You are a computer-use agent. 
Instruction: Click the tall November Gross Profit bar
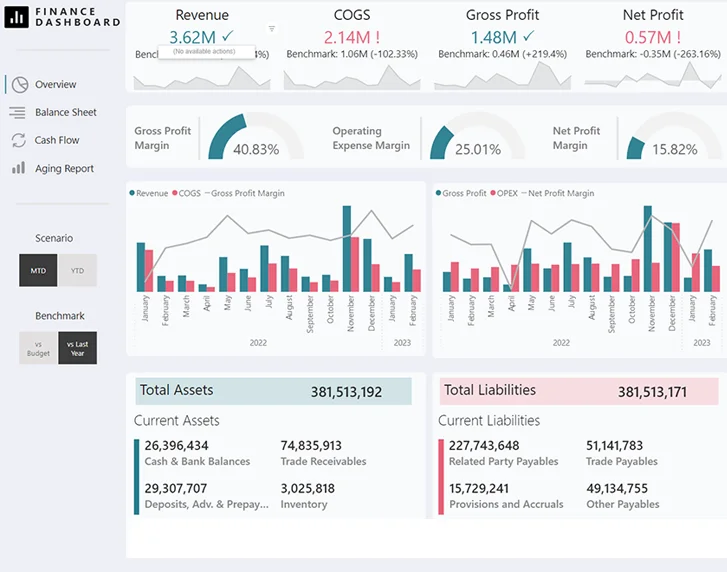[648, 248]
